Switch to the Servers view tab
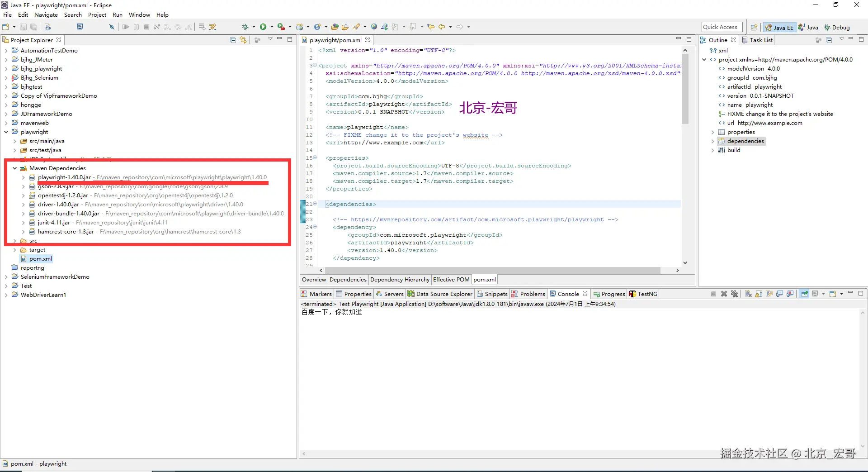The height and width of the screenshot is (472, 868). pyautogui.click(x=390, y=294)
